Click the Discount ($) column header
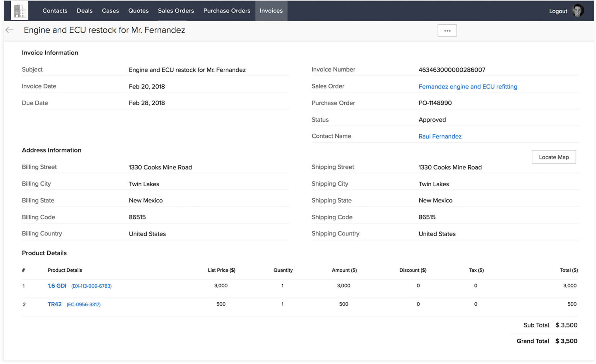This screenshot has height=364, width=596. [413, 270]
